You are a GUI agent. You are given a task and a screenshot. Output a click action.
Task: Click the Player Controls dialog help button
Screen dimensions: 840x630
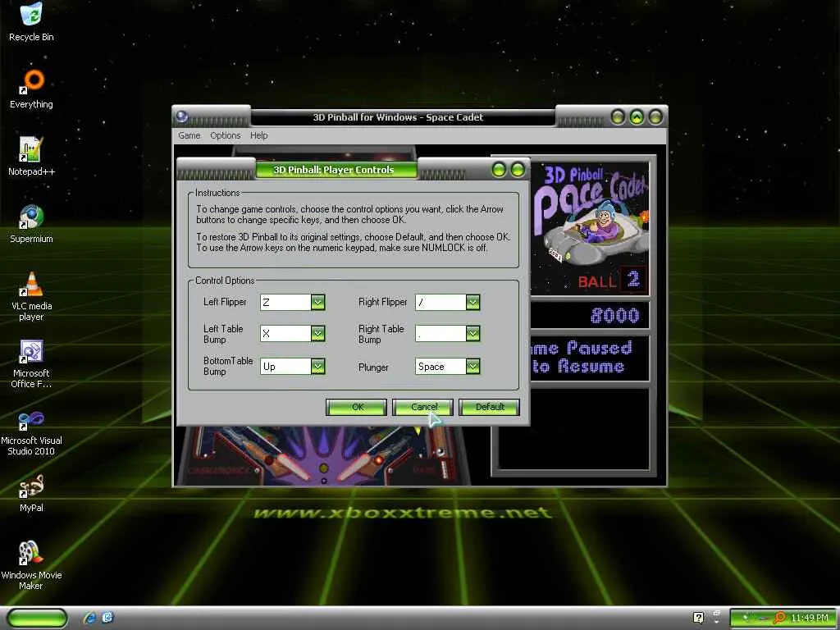pyautogui.click(x=499, y=170)
